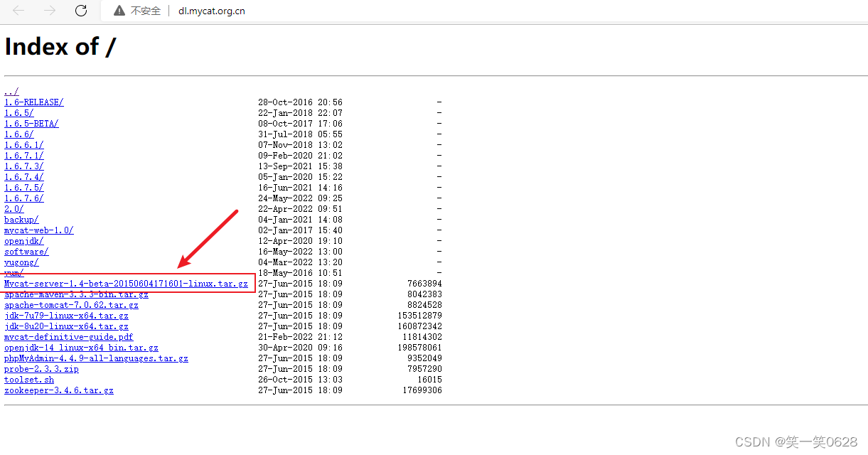Viewport: 868px width, 455px height.
Task: Click the browser back arrow
Action: 18,11
